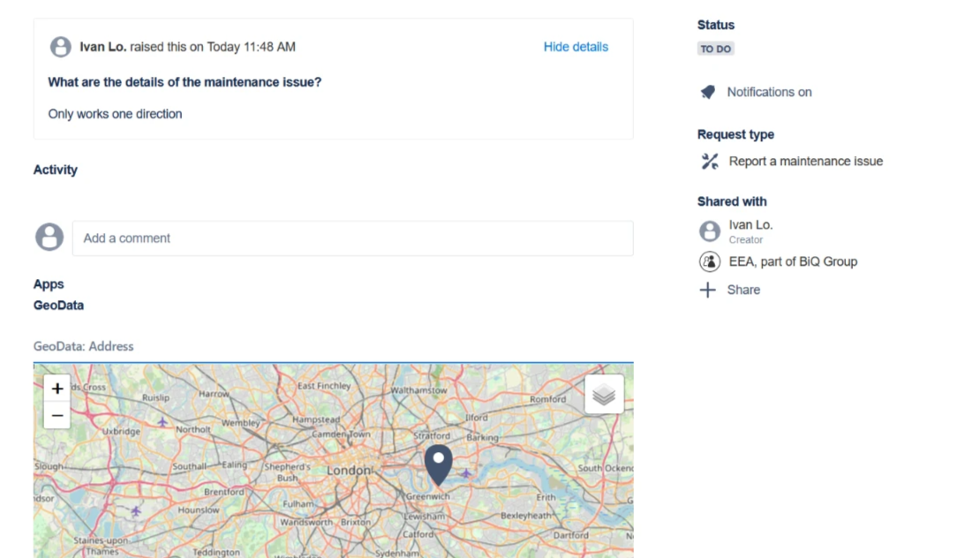Image resolution: width=980 pixels, height=558 pixels.
Task: Zoom in on the GeoData map
Action: click(57, 388)
